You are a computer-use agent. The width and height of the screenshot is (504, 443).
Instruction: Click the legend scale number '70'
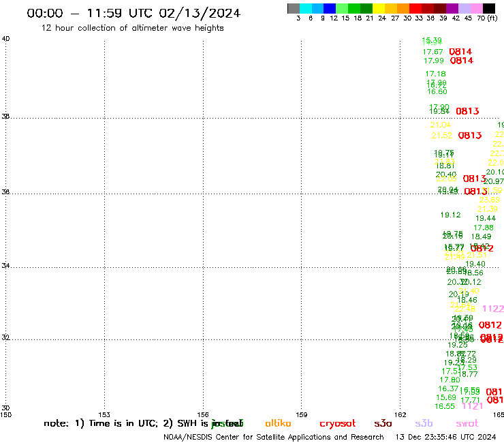[x=481, y=18]
